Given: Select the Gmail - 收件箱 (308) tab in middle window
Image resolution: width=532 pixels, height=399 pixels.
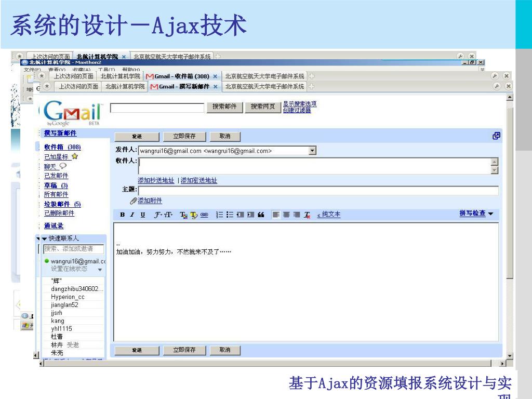Looking at the screenshot, I should [182, 76].
